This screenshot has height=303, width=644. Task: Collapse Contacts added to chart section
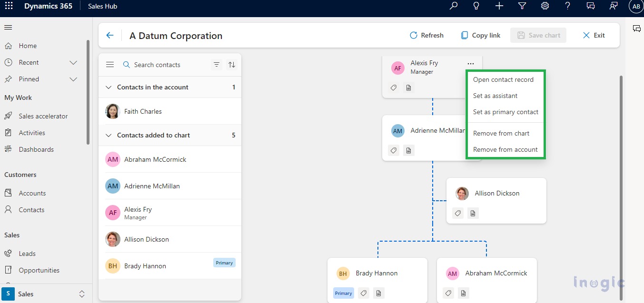(109, 135)
